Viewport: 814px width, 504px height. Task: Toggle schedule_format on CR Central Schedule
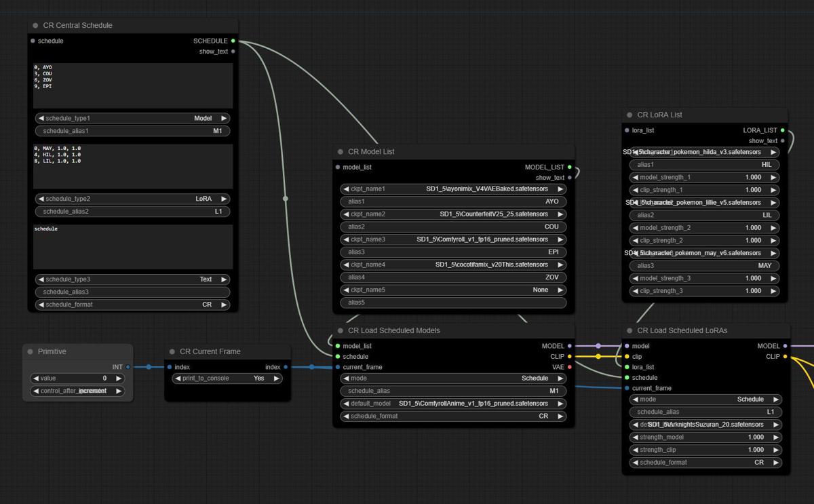(x=132, y=305)
